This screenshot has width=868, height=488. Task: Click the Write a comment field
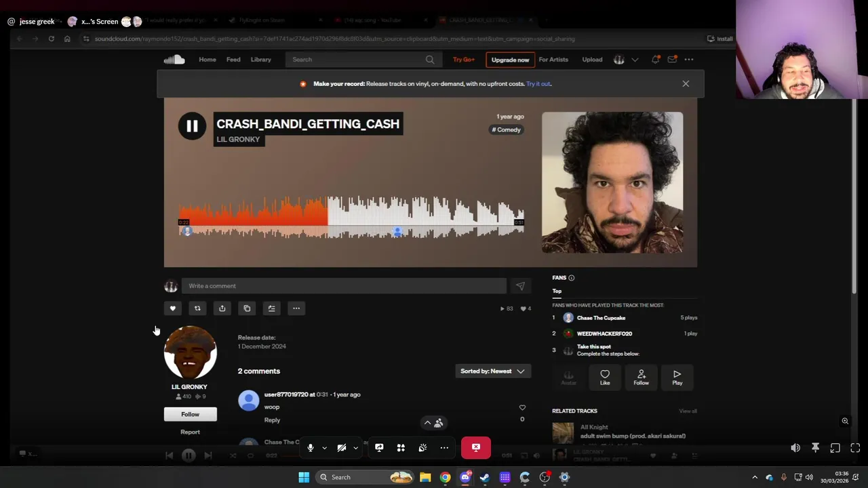point(344,286)
